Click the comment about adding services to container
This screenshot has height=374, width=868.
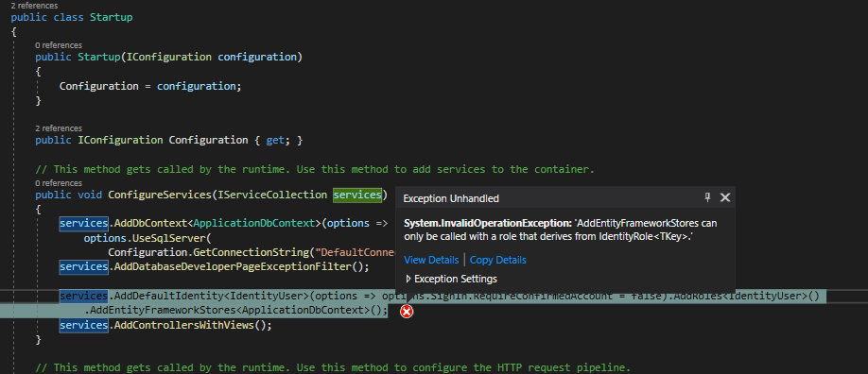315,169
